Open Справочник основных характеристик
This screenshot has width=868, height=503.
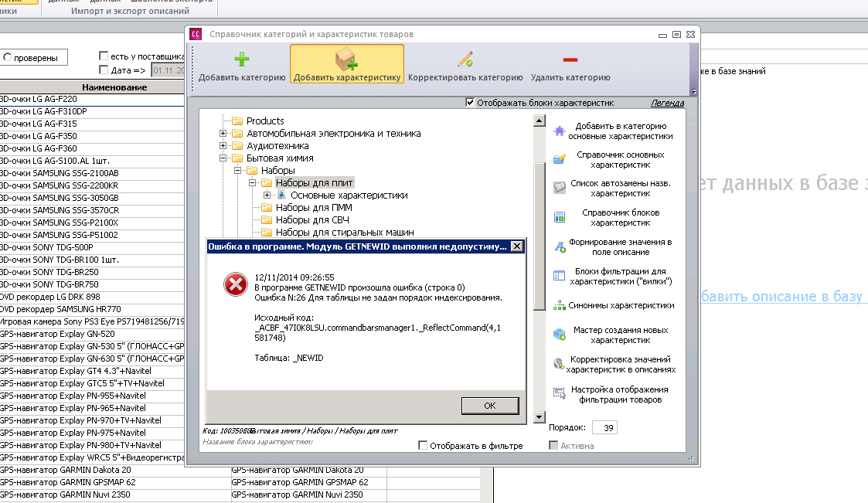click(x=614, y=160)
